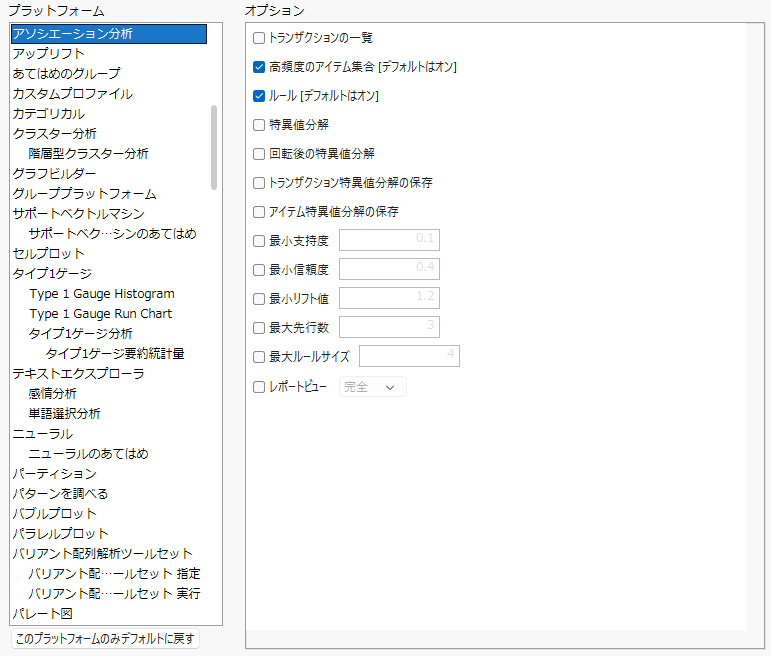Screen dimensions: 771x656
Task: Tick アイテム特異値分解の保存 checkbox
Action: point(259,212)
